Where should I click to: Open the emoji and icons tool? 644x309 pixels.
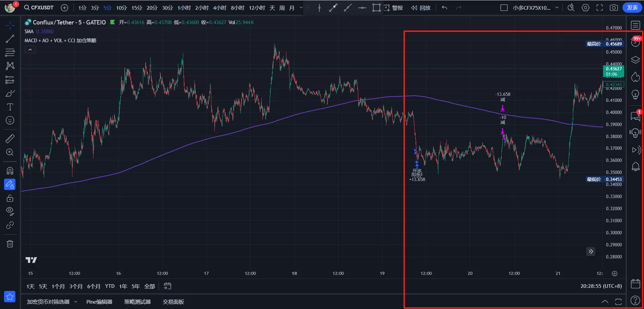[x=10, y=120]
